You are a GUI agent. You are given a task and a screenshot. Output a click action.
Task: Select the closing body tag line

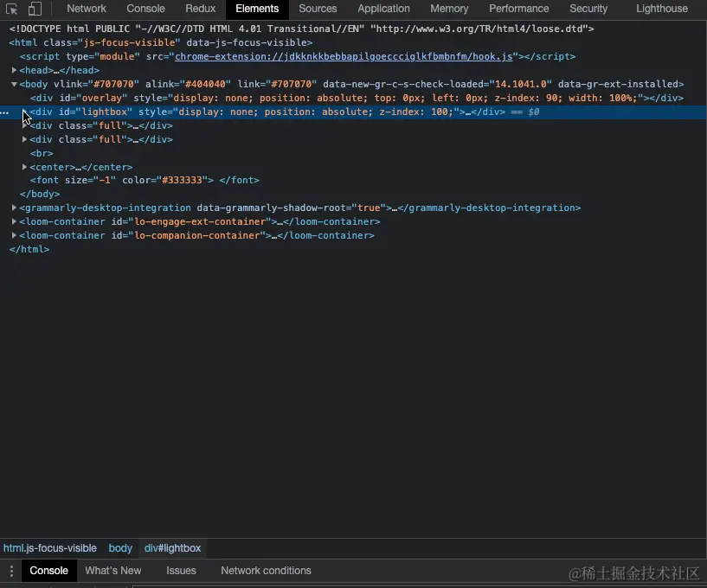(x=40, y=194)
